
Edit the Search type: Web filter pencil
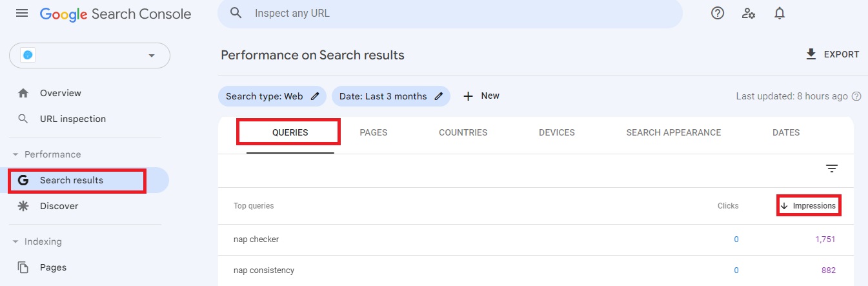(x=315, y=96)
